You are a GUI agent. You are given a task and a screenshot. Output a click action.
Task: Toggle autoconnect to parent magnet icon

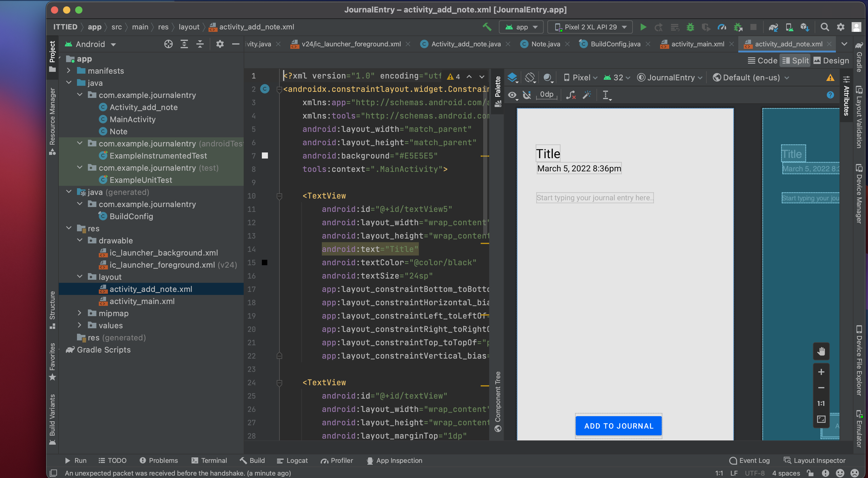[527, 95]
